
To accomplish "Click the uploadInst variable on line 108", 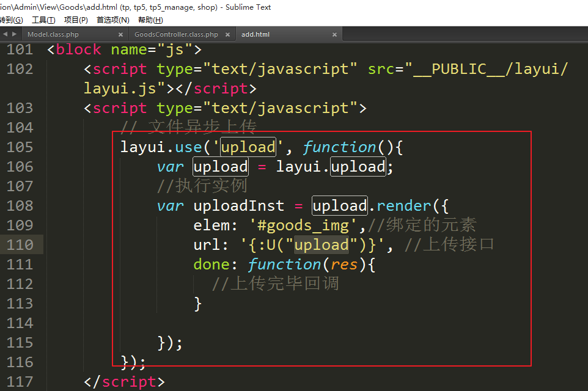I will 239,206.
